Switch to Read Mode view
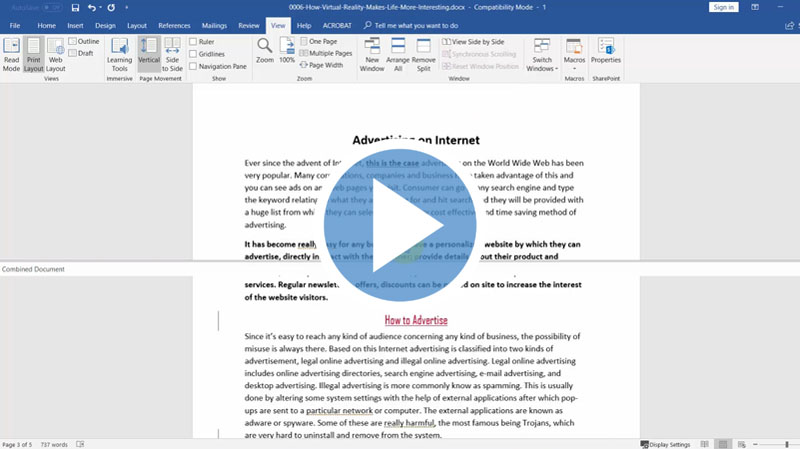 click(11, 54)
